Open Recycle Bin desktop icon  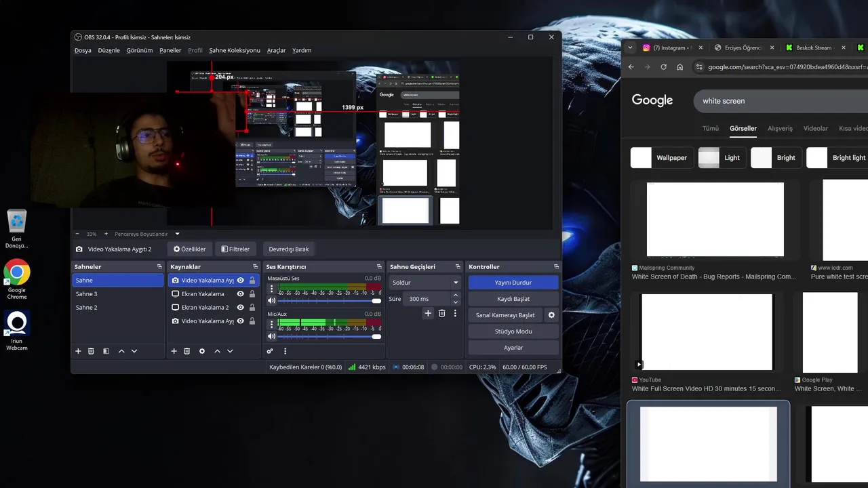coord(17,229)
